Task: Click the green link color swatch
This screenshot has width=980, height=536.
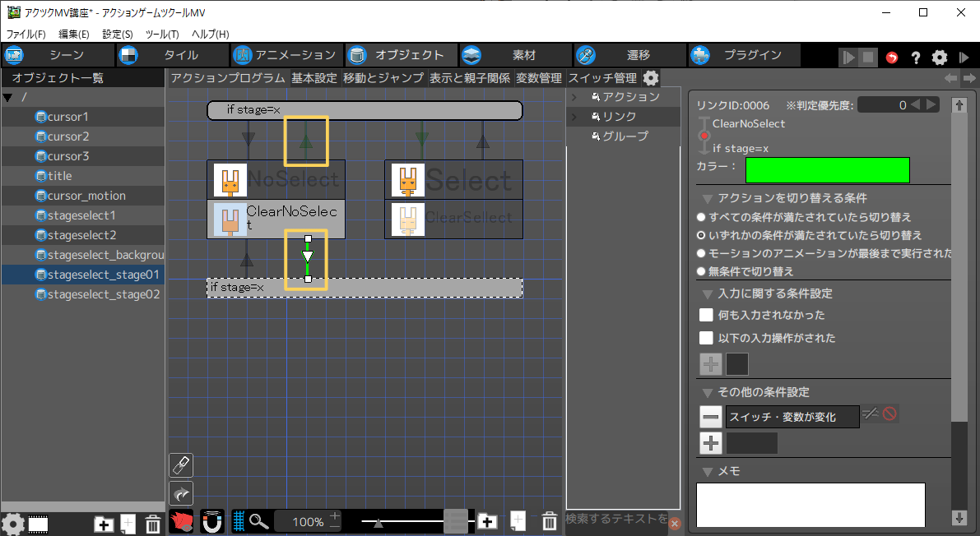Action: tap(827, 169)
